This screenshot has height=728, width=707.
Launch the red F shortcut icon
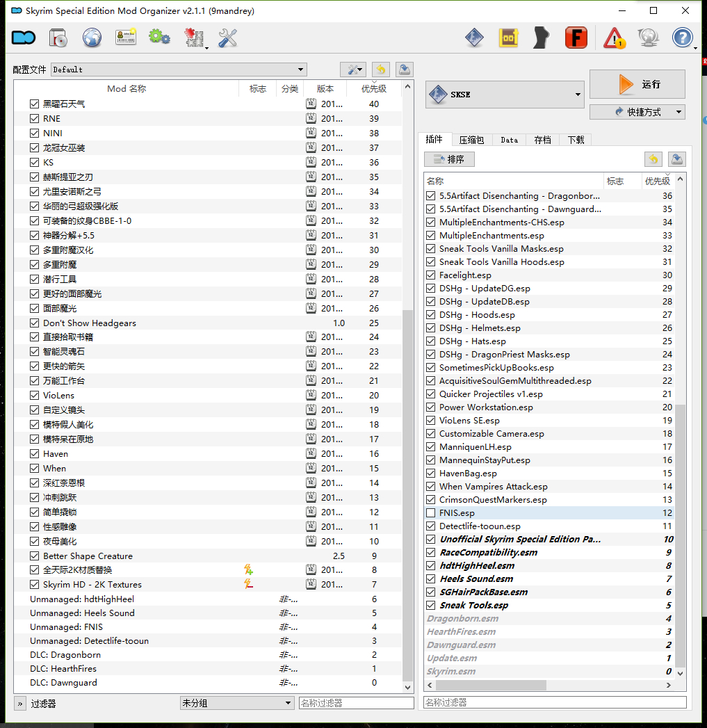tap(576, 38)
